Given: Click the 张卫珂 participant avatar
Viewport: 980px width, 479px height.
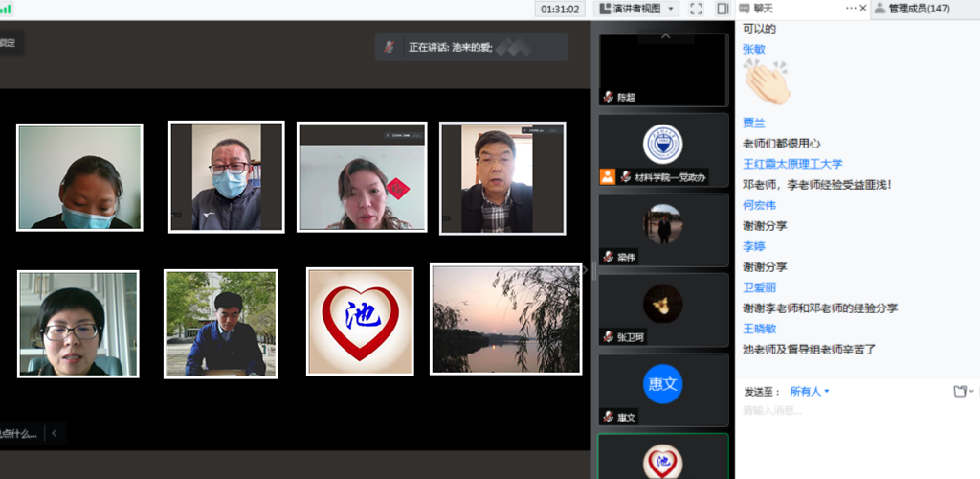Looking at the screenshot, I should pyautogui.click(x=662, y=304).
